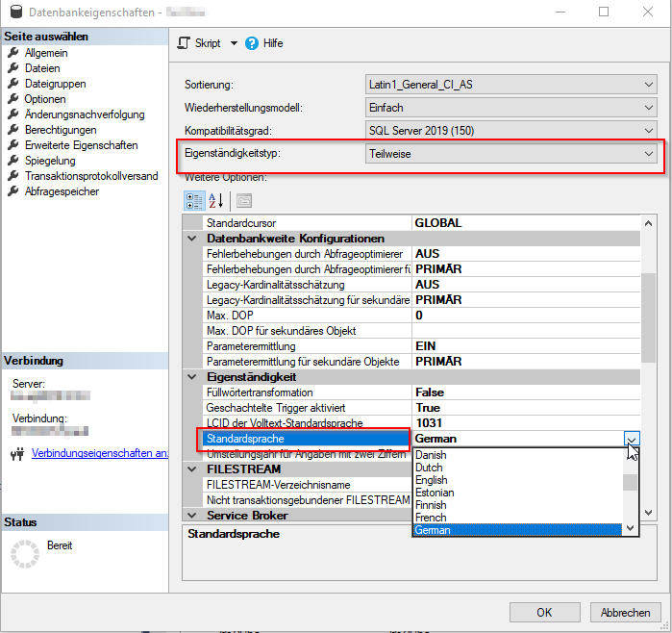Viewport: 672px width, 633px height.
Task: Switch property grid to categorized view
Action: 193,200
